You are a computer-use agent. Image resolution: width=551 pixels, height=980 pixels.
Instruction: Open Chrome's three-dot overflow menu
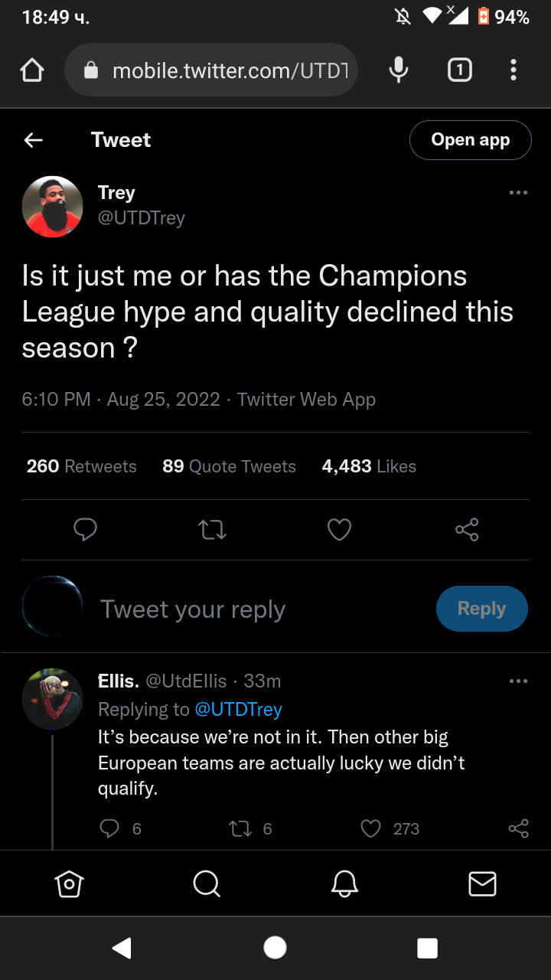pyautogui.click(x=514, y=71)
